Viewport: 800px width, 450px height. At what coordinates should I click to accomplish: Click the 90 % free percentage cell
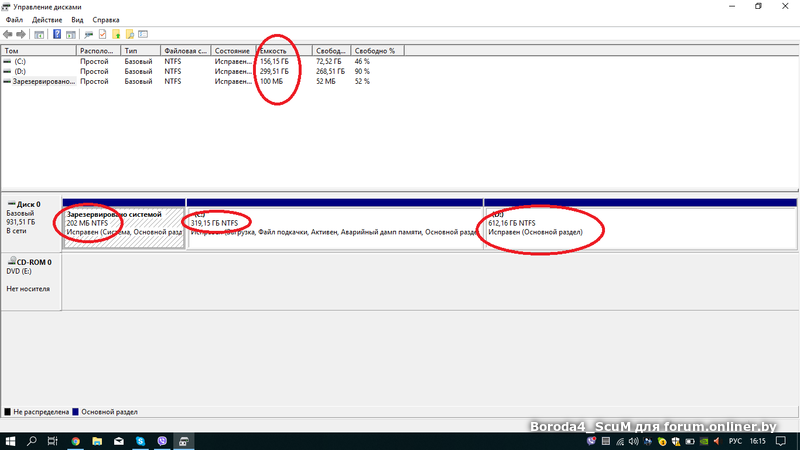362,71
